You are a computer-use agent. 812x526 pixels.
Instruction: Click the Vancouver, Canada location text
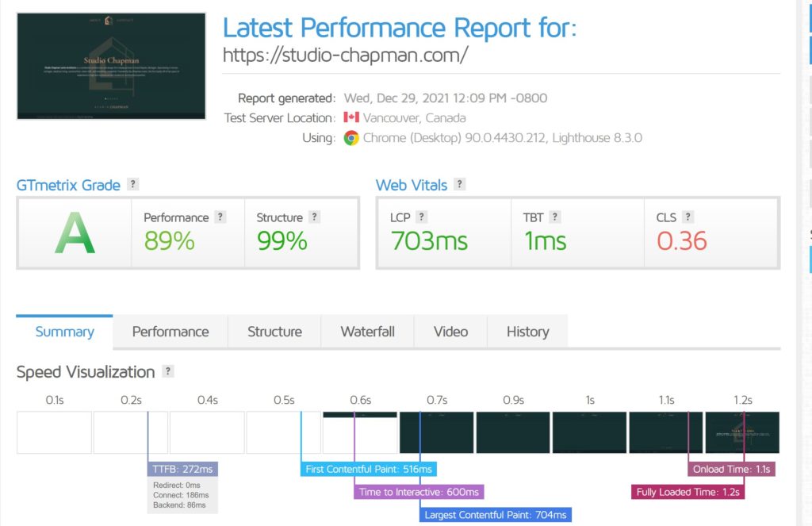click(x=414, y=117)
